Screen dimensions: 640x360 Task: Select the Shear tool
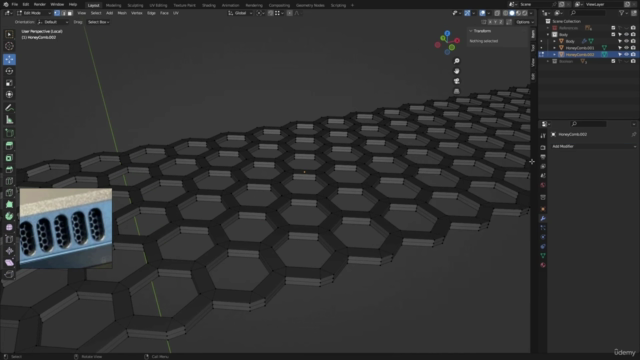click(x=9, y=263)
